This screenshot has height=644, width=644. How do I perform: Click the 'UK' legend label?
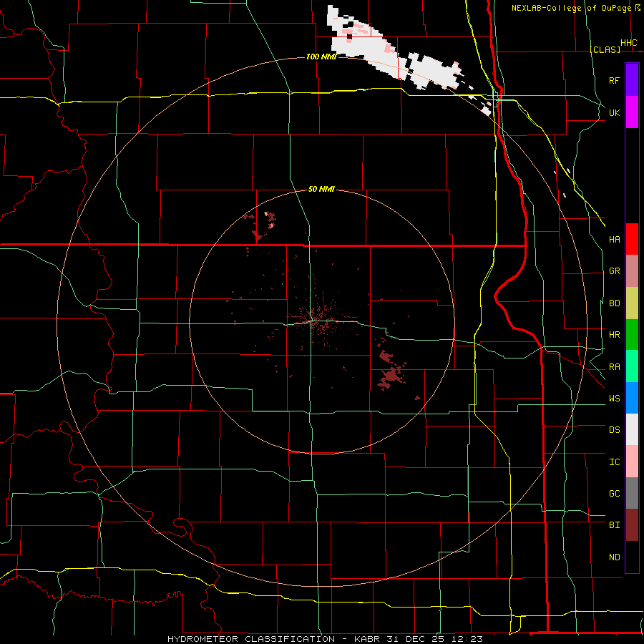[614, 112]
